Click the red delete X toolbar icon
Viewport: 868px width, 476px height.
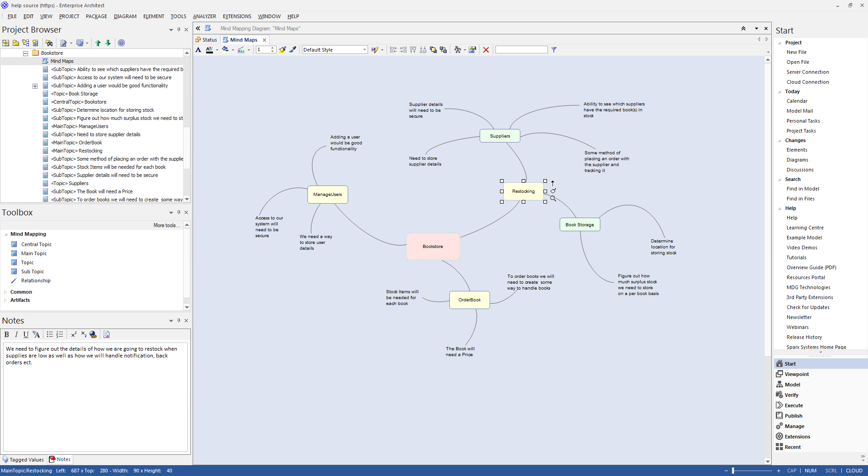pyautogui.click(x=486, y=50)
